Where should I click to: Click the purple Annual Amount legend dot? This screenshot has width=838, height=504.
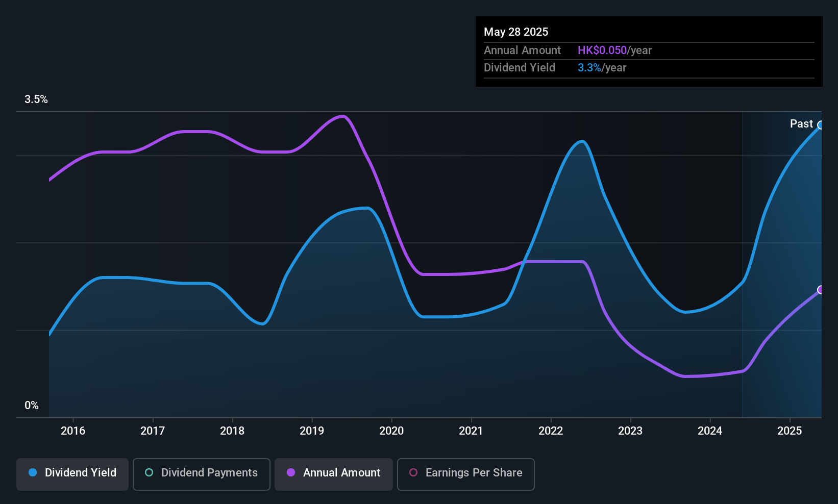click(x=291, y=472)
